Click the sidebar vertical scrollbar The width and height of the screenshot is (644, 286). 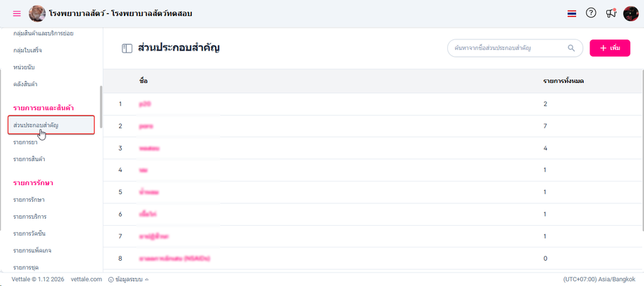point(101,107)
